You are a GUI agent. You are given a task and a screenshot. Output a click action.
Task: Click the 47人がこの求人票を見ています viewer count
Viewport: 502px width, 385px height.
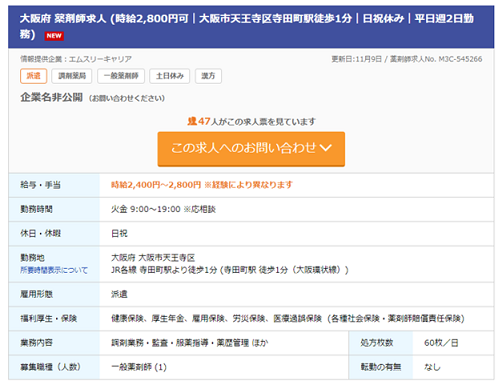[x=251, y=121]
